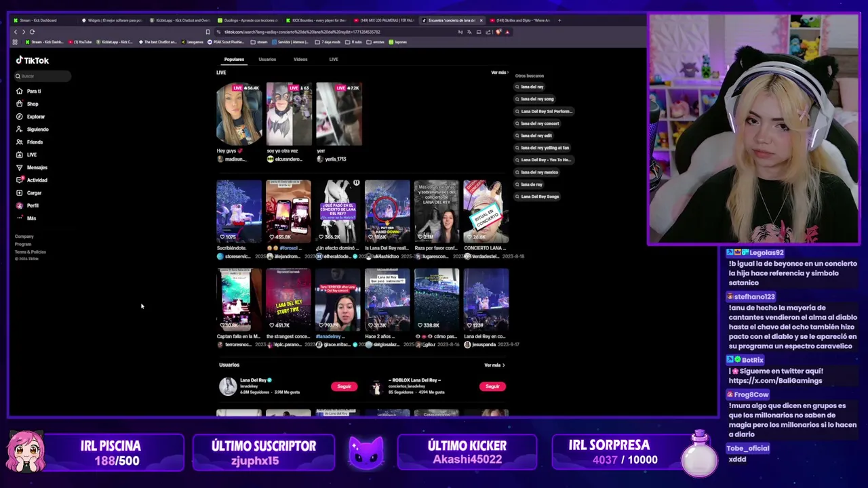Open madisun_ live stream thumbnail
Screen dimensions: 868x488
[x=239, y=115]
